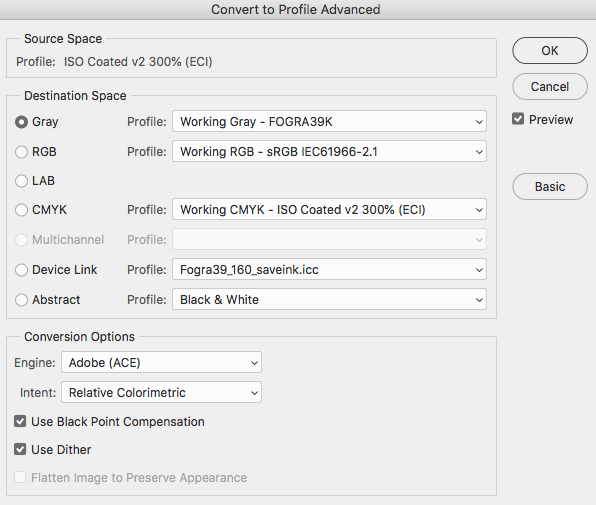Expand the Working CMYK ISO Coated profile dropdown
The image size is (596, 505).
329,209
